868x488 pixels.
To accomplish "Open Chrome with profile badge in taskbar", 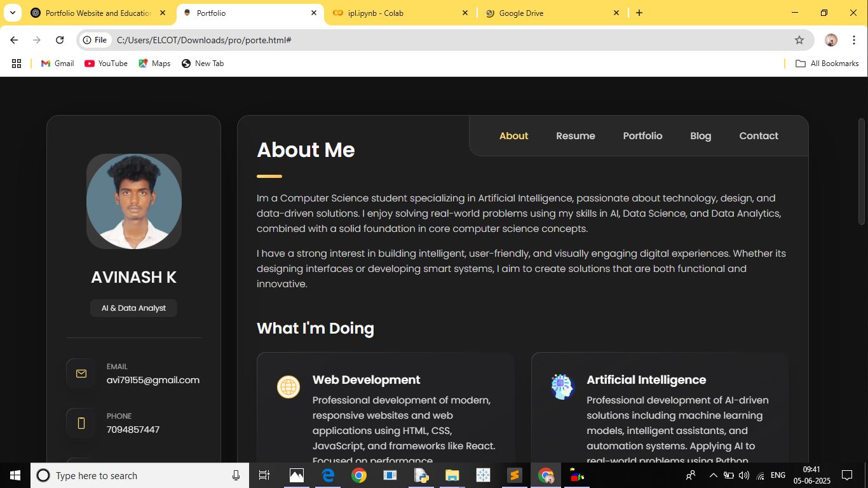I will (x=546, y=475).
